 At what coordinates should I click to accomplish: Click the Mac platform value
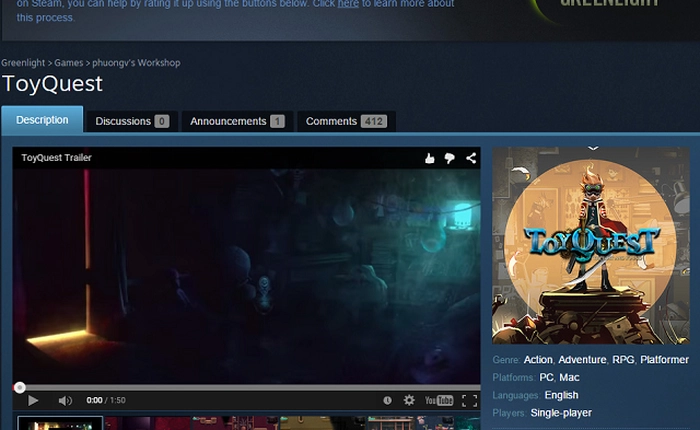pos(569,378)
